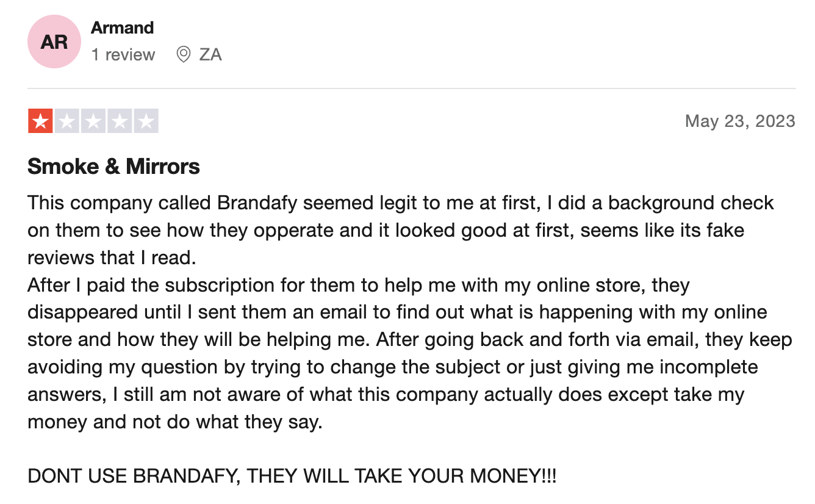Open the "Smoke & Mirrors" review title

point(113,166)
